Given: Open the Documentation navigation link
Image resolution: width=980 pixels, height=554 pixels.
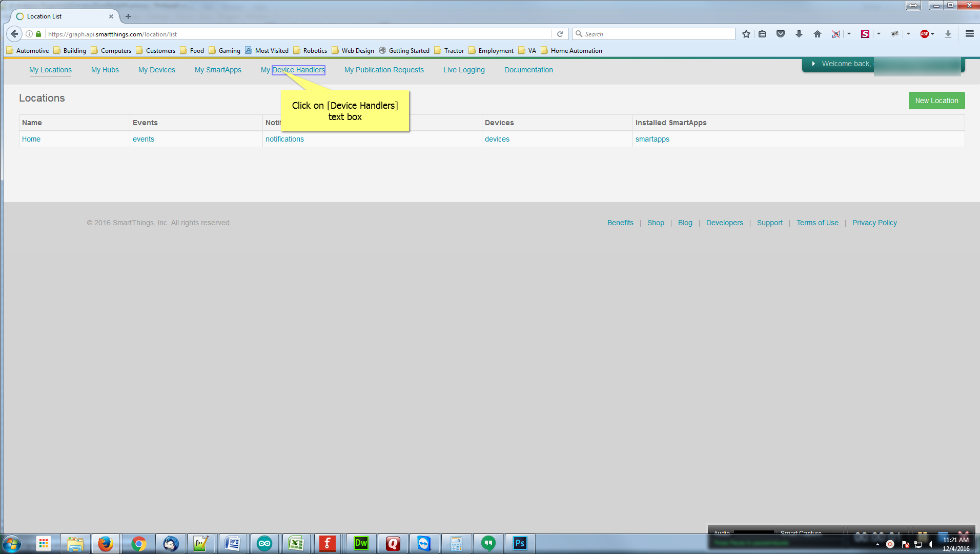Looking at the screenshot, I should tap(528, 70).
